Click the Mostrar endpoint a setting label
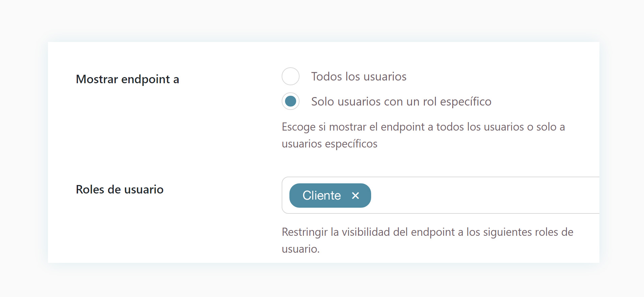This screenshot has height=297, width=644. pos(127,79)
